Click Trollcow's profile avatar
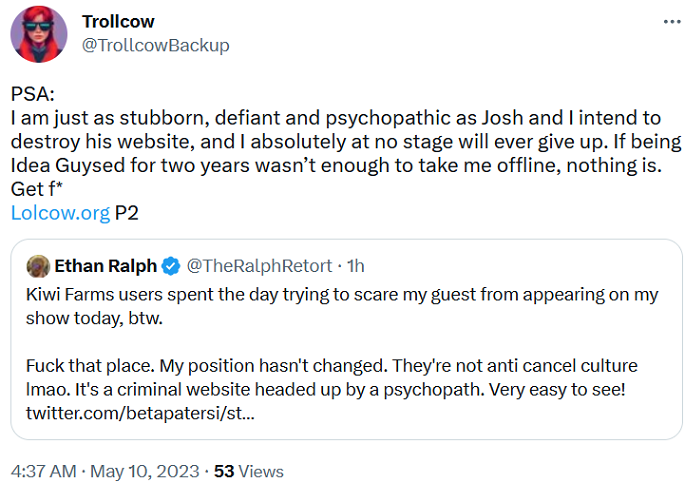The image size is (685, 483). [x=39, y=34]
